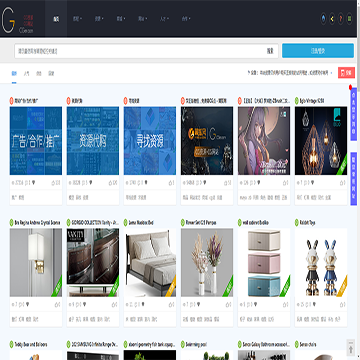The width and height of the screenshot is (360, 360).
Task: Click the thumbs-up icon on the Crystal Sconce card
Action: point(55,304)
